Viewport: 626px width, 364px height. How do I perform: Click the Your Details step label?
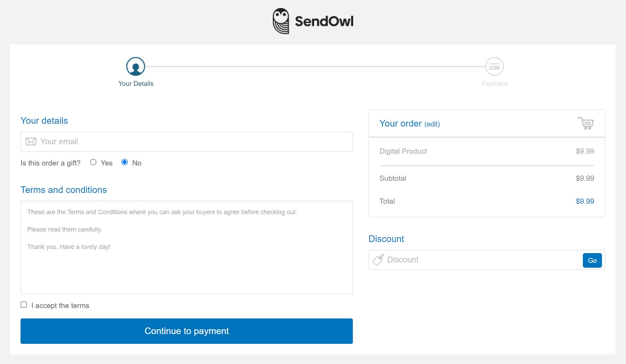[x=136, y=84]
